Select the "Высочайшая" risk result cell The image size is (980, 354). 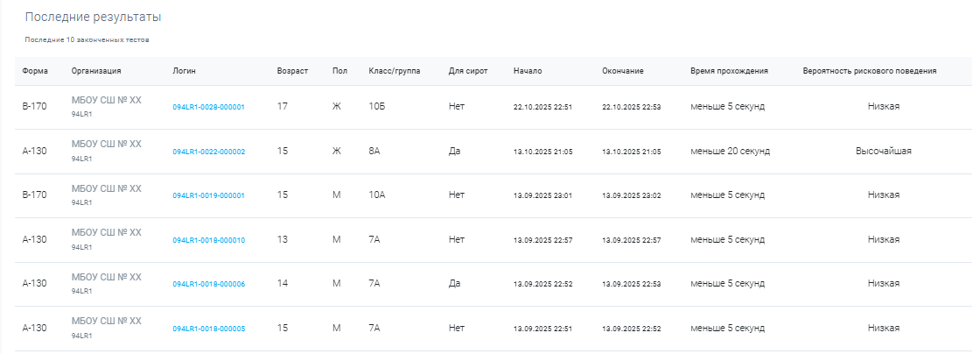pos(884,151)
